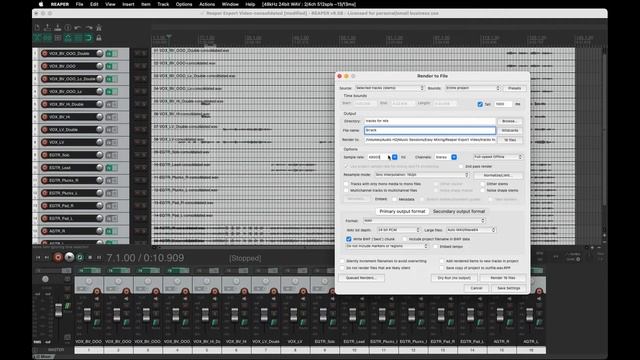Screen dimensions: 640x360
Task: Arm record on track EGTR_Lead
Action: [x=45, y=167]
